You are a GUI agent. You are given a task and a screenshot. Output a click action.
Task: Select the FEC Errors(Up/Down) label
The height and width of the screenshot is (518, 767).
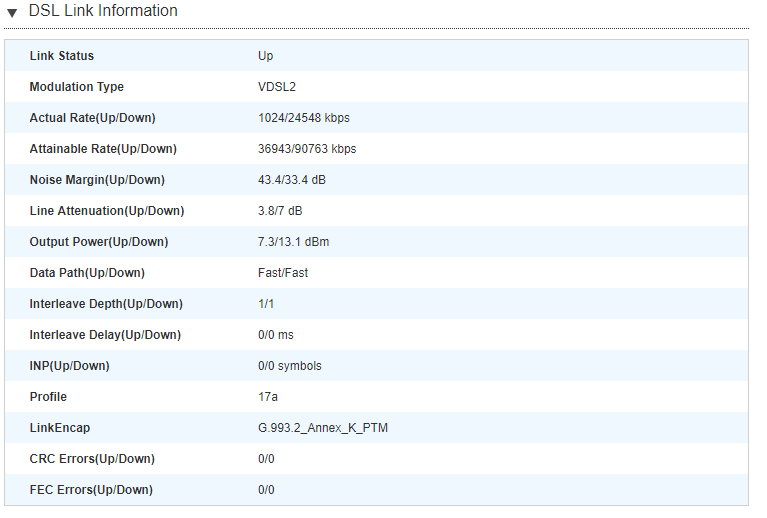[x=91, y=490]
